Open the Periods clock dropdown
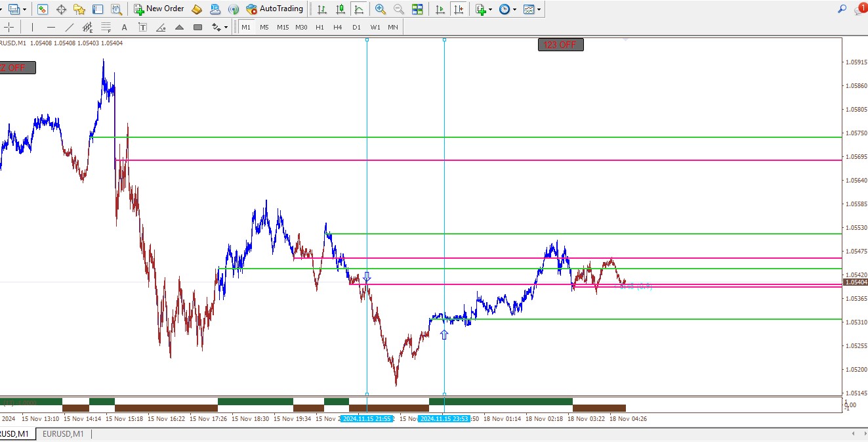The image size is (868, 442). point(507,9)
